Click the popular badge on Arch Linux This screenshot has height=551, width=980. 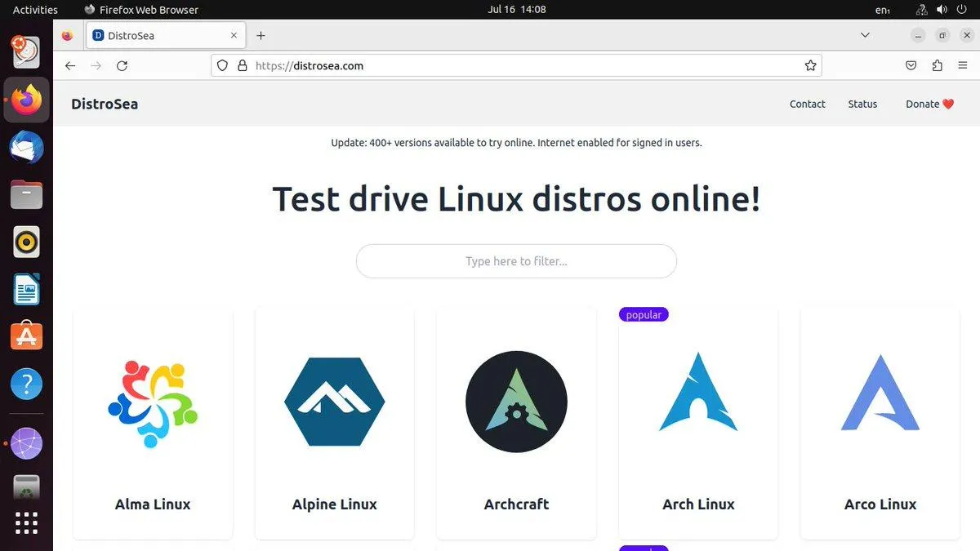pyautogui.click(x=644, y=314)
